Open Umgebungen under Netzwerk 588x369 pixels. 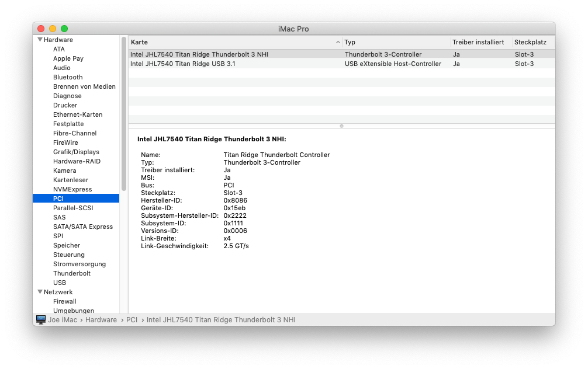[74, 311]
